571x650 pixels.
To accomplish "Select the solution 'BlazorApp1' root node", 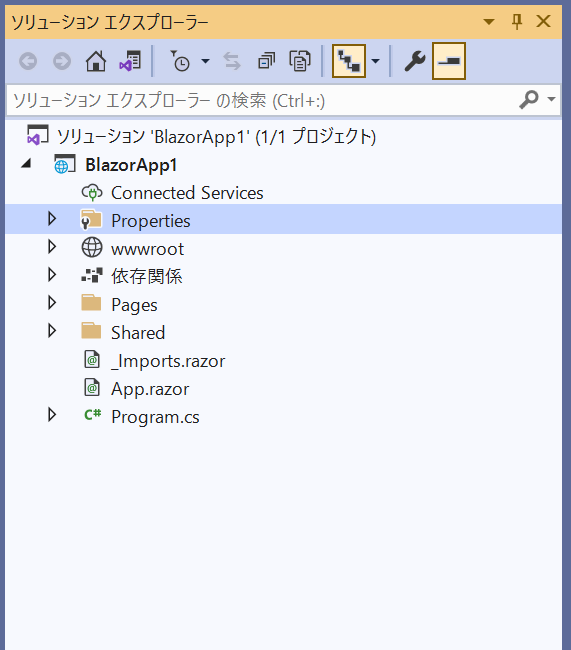I will (x=216, y=136).
